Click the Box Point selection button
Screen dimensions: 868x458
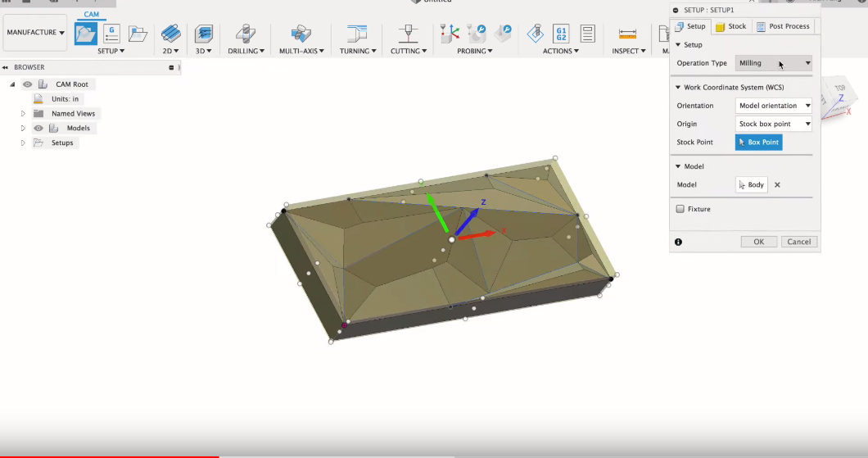(758, 143)
